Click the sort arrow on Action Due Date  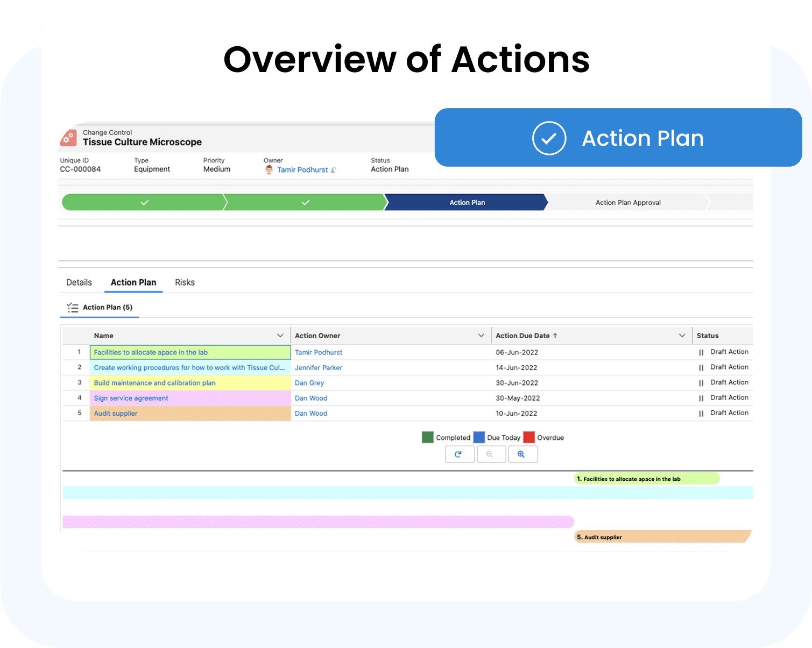click(x=555, y=336)
